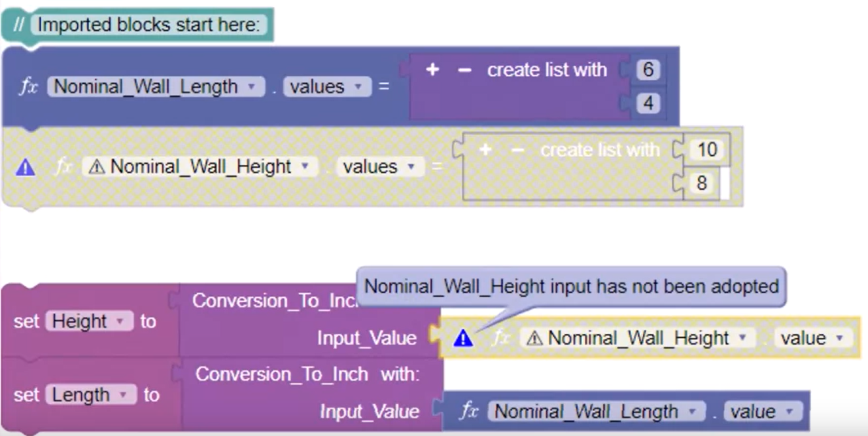Screen dimensions: 868x436
Task: Click the 'set' label of the Length block
Action: coord(26,395)
